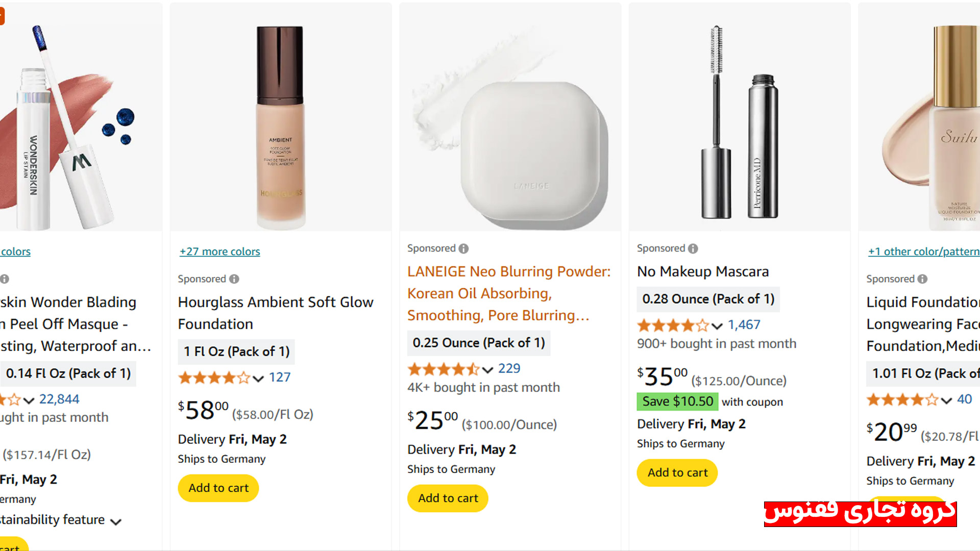Click the star rating of Liquid Foundation
Screen dimensions: 980x551
pyautogui.click(x=902, y=399)
